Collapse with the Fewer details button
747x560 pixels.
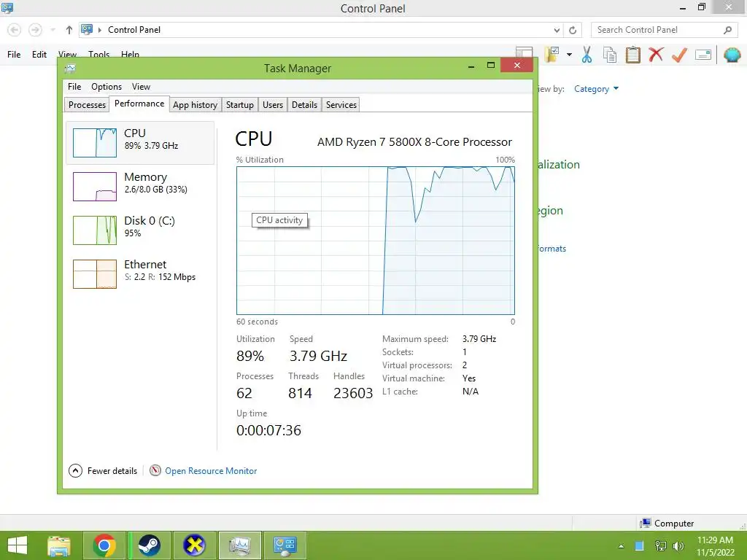103,471
